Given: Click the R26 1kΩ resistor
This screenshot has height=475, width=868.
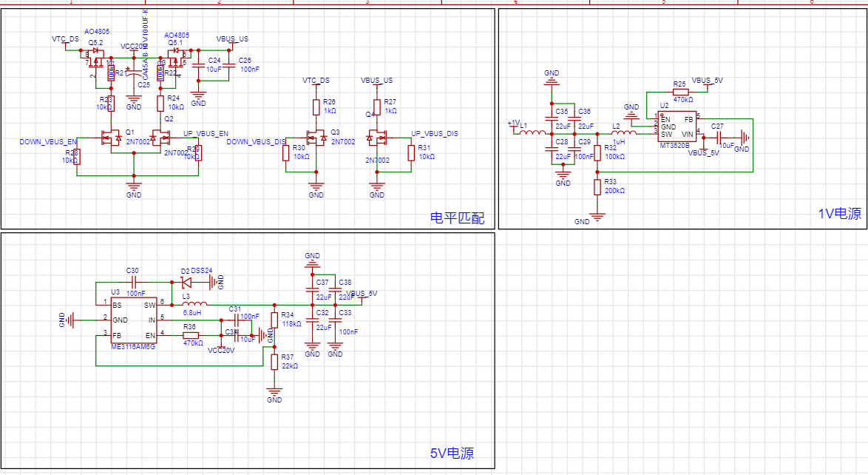Looking at the screenshot, I should 316,106.
